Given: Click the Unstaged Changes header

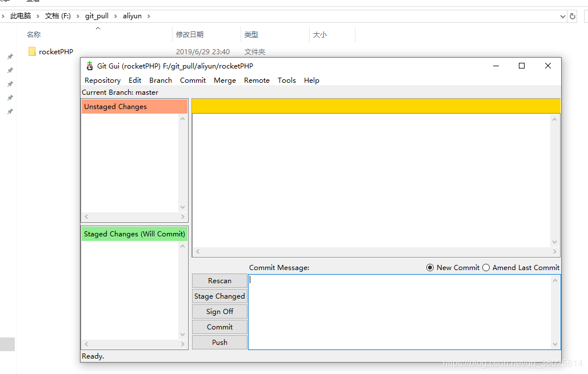Looking at the screenshot, I should (134, 106).
